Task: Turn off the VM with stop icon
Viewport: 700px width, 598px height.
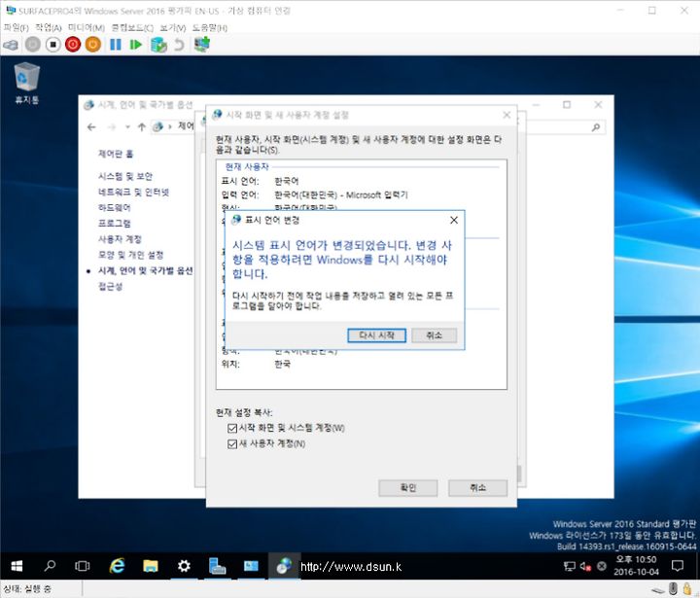Action: 52,45
